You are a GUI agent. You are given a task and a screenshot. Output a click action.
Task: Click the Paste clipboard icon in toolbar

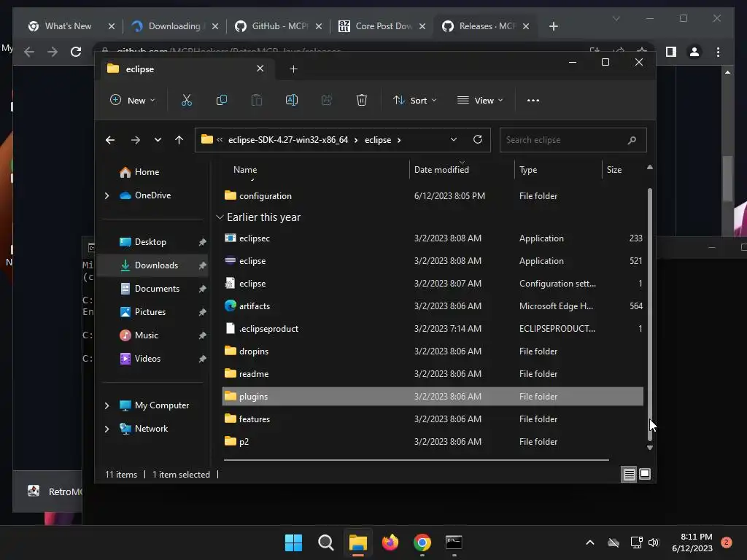coord(256,101)
